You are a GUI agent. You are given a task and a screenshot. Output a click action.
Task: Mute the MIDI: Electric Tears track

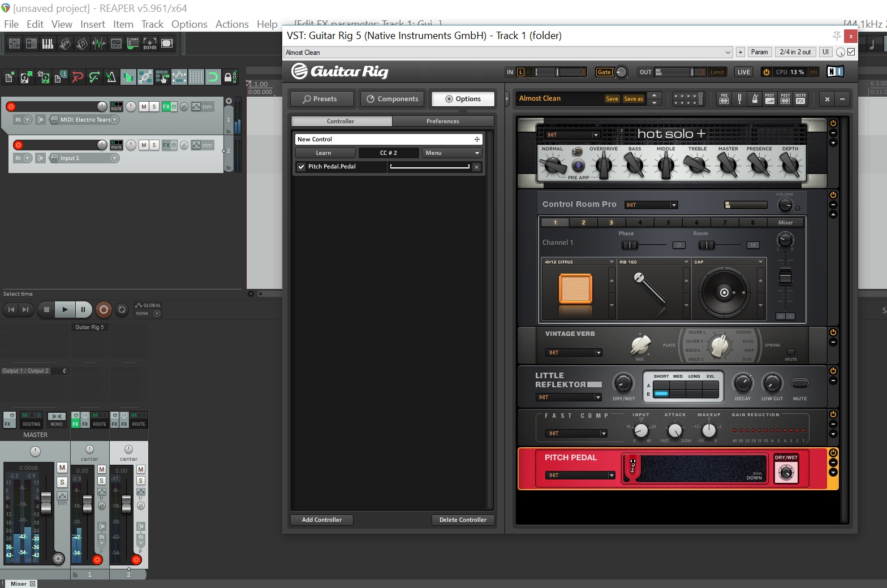point(144,107)
